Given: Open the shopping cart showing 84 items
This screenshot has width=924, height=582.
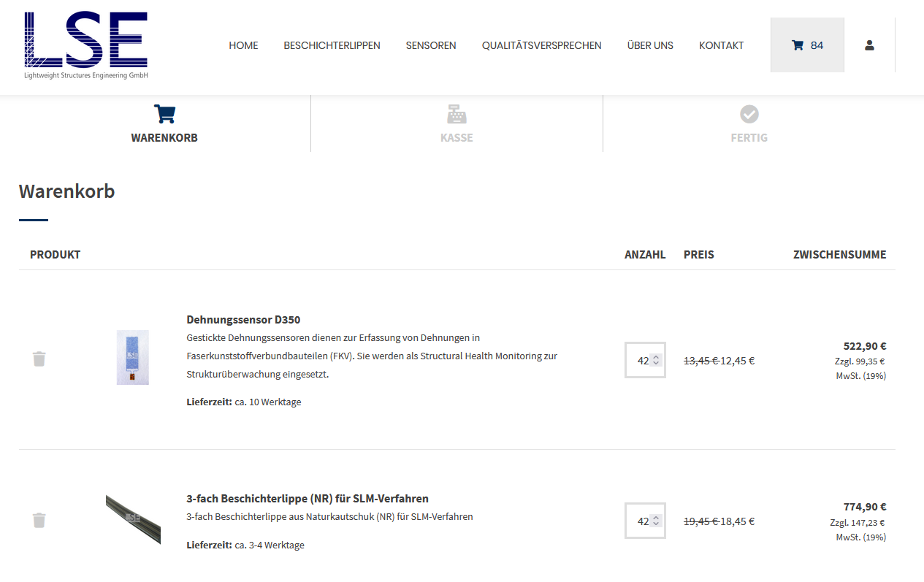Looking at the screenshot, I should [806, 45].
